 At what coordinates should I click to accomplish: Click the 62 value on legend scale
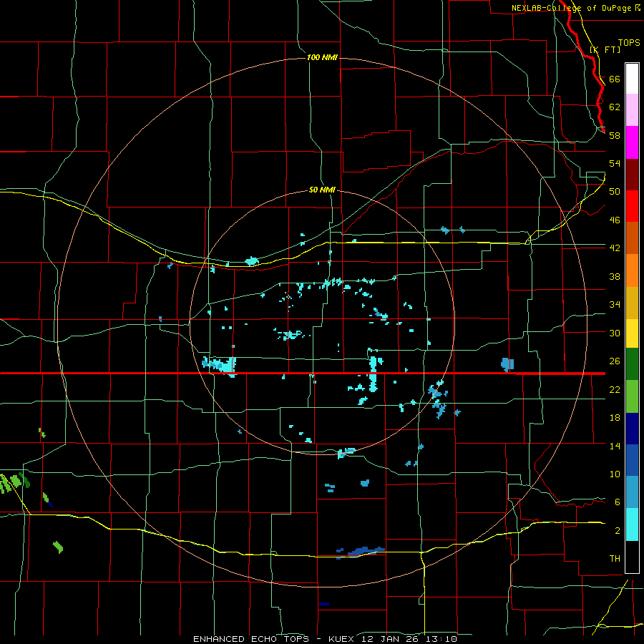click(x=615, y=107)
